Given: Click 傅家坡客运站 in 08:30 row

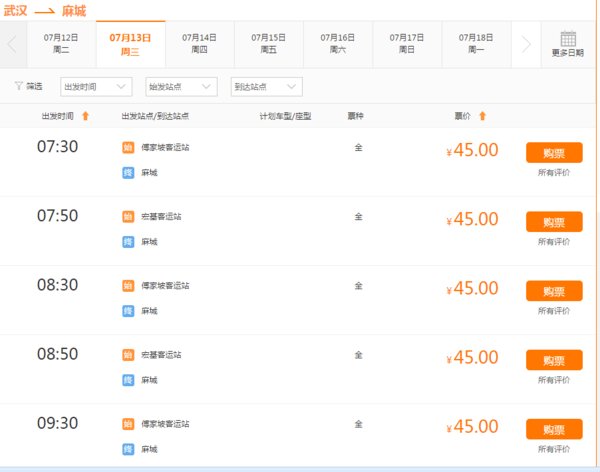Looking at the screenshot, I should pyautogui.click(x=165, y=286).
